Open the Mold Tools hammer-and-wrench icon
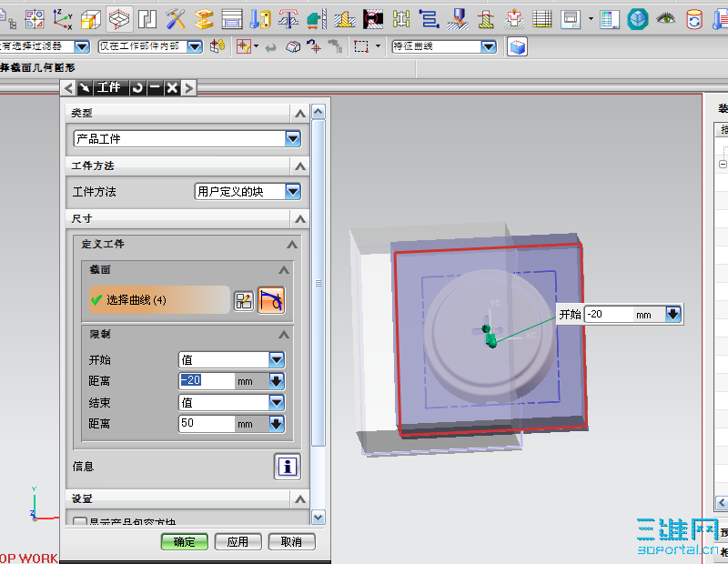Screen dimensions: 728x564 click(x=175, y=19)
